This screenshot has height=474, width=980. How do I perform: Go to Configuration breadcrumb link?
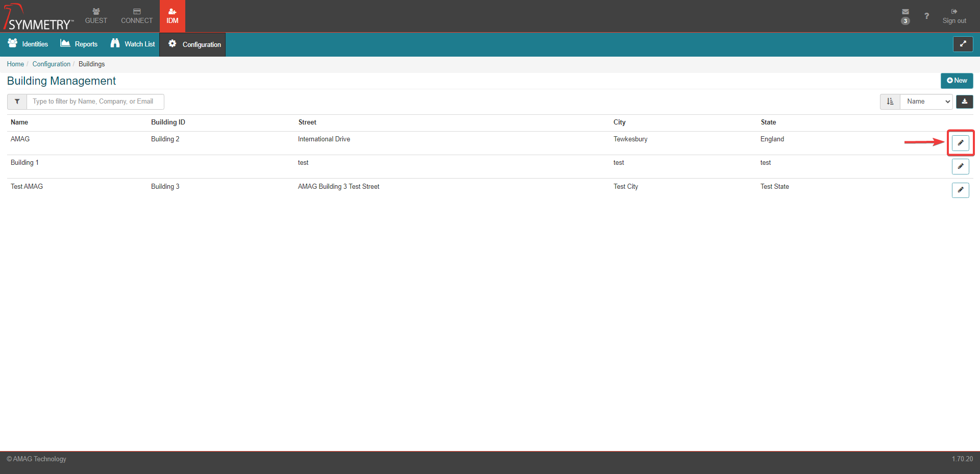coord(52,64)
